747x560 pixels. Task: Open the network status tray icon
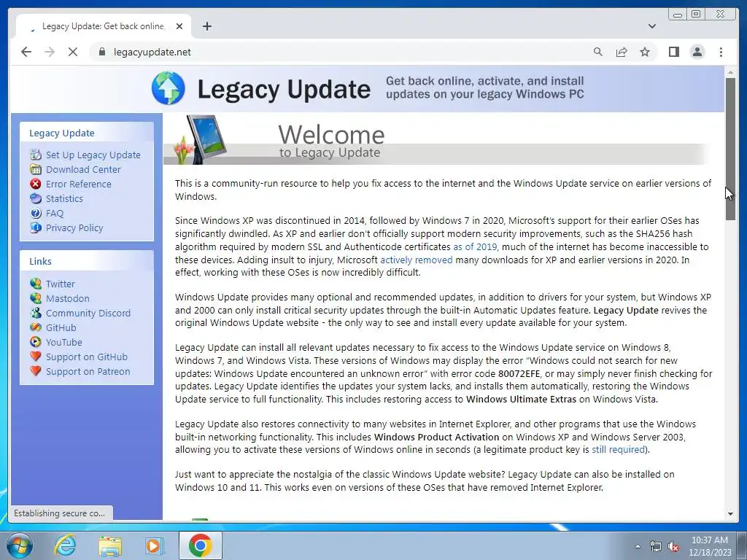click(x=656, y=546)
